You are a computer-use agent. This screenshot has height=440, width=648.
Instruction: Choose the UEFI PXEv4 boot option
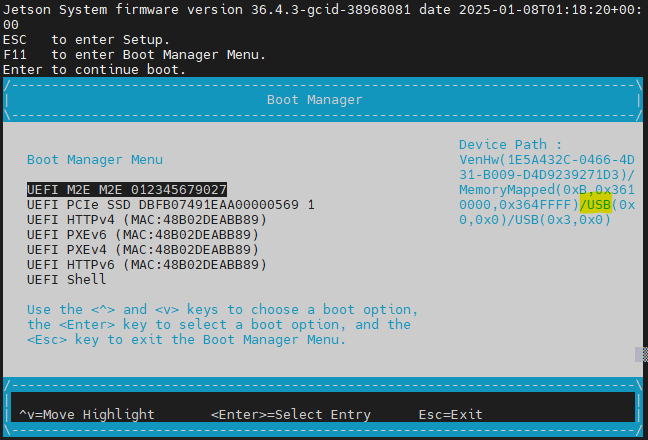point(143,250)
